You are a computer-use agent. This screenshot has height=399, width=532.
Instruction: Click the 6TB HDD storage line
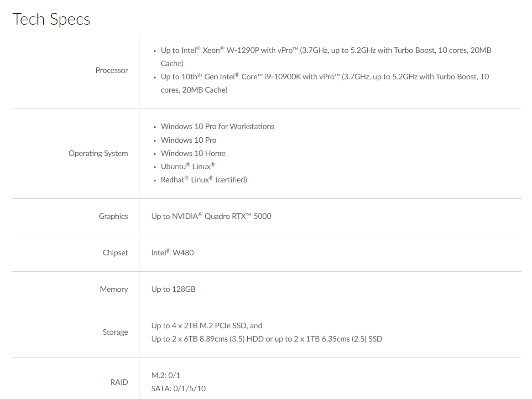pos(266,339)
